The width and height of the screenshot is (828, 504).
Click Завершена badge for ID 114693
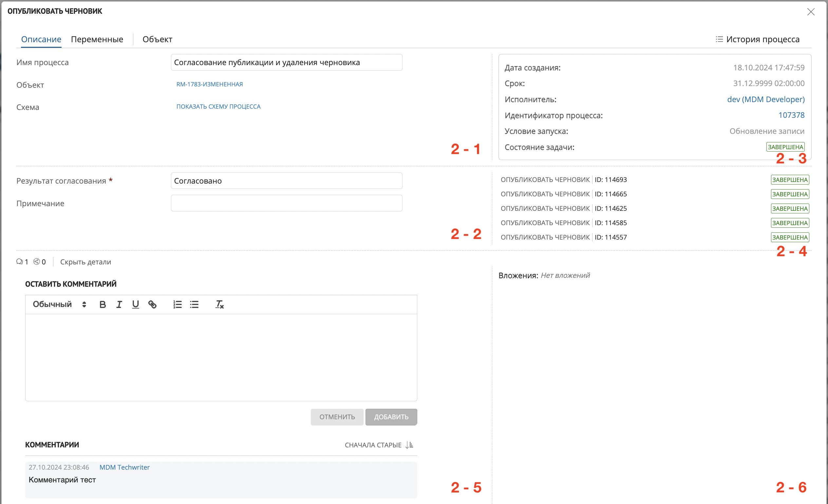click(x=790, y=180)
